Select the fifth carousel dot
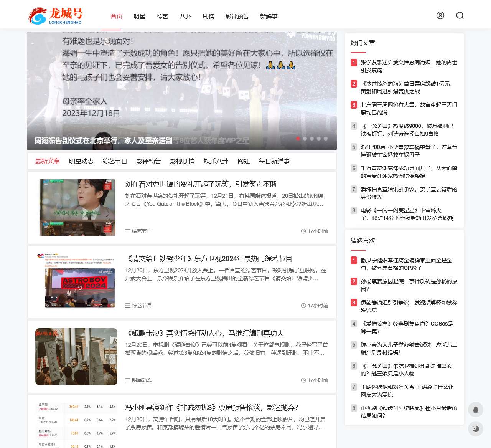The height and width of the screenshot is (448, 491). click(326, 139)
